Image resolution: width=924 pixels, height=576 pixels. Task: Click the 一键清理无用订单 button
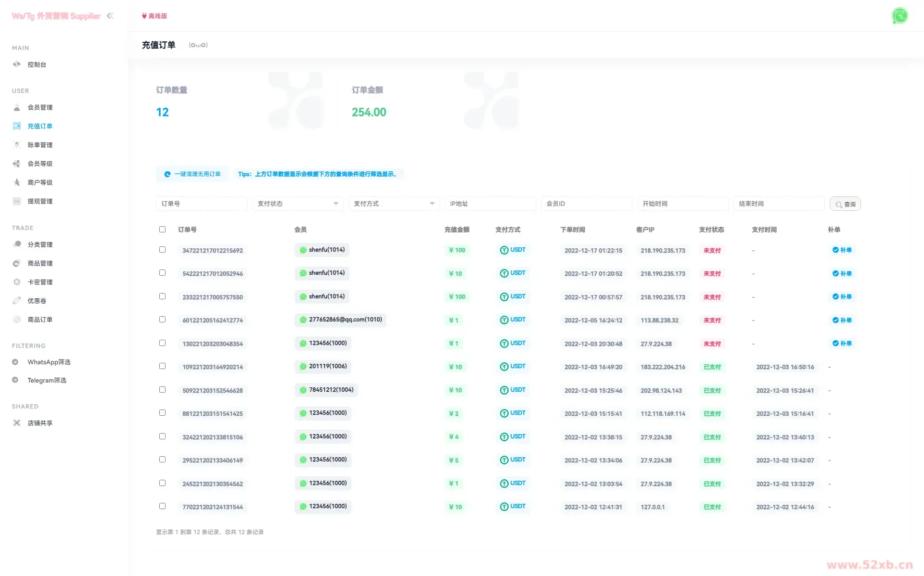[192, 174]
